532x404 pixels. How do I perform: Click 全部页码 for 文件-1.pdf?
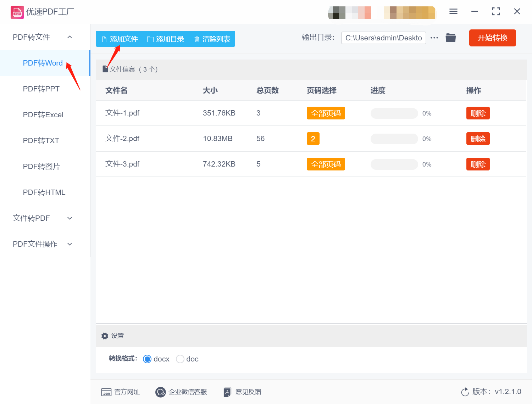[326, 113]
